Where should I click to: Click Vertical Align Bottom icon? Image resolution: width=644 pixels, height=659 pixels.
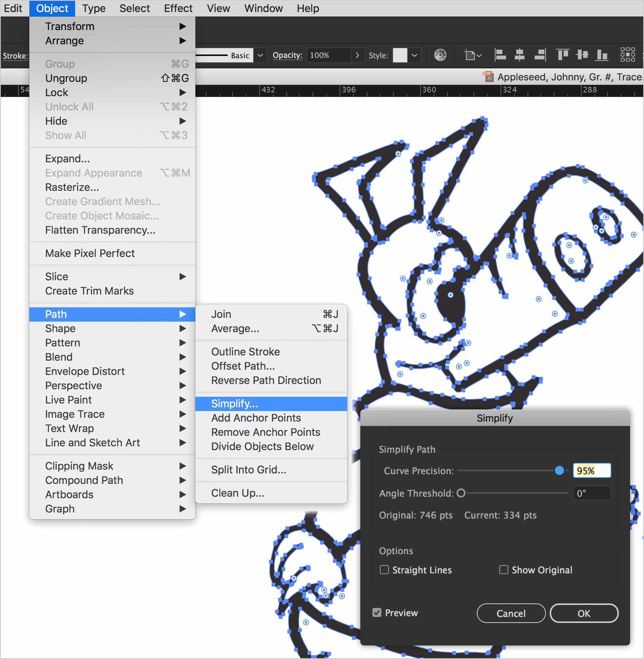pyautogui.click(x=601, y=55)
